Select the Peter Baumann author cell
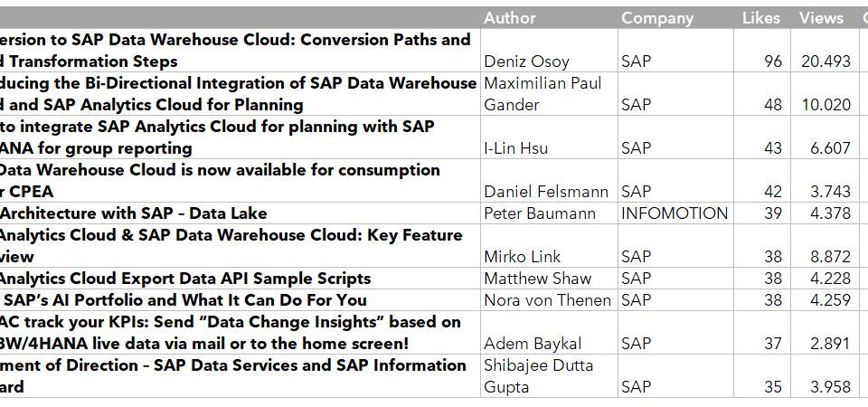Viewport: 868px width, 407px height. tap(549, 213)
